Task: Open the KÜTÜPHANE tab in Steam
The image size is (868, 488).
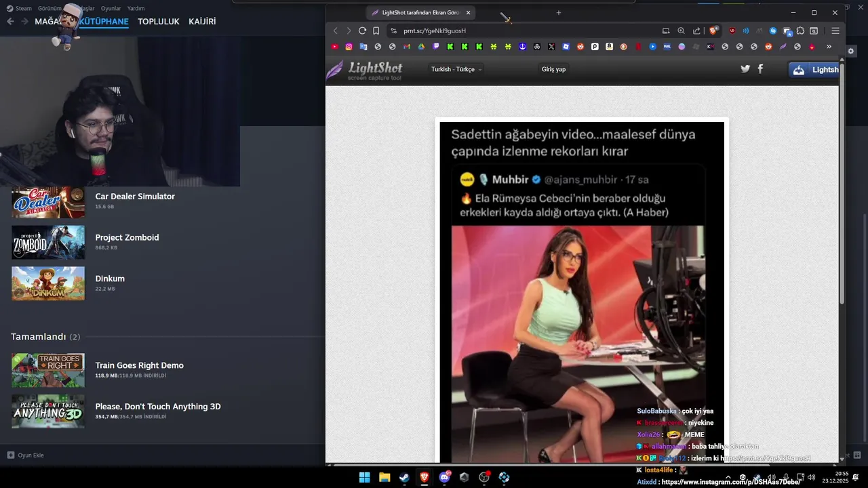Action: [x=104, y=22]
